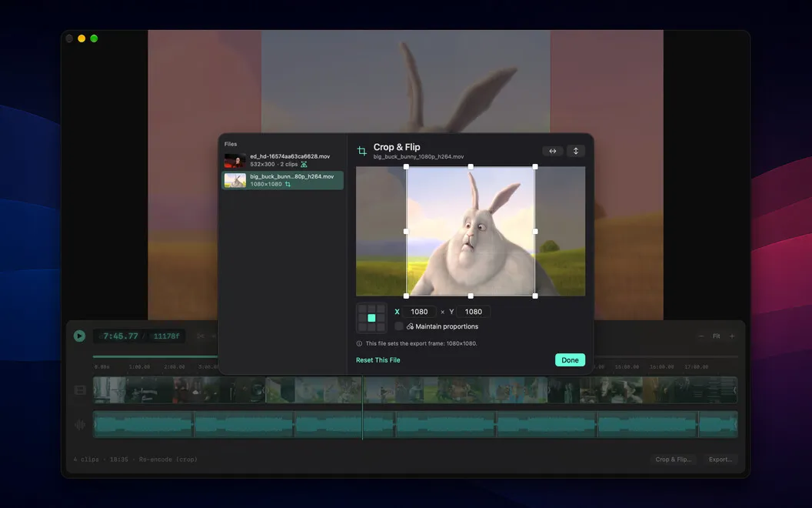Select the center anchor cell in grid
Viewport: 812px width, 508px height.
tap(371, 318)
